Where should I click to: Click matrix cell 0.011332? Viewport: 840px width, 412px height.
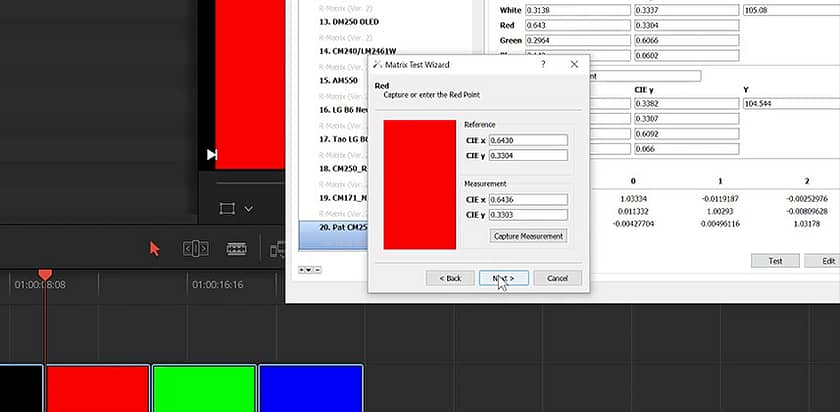point(633,211)
